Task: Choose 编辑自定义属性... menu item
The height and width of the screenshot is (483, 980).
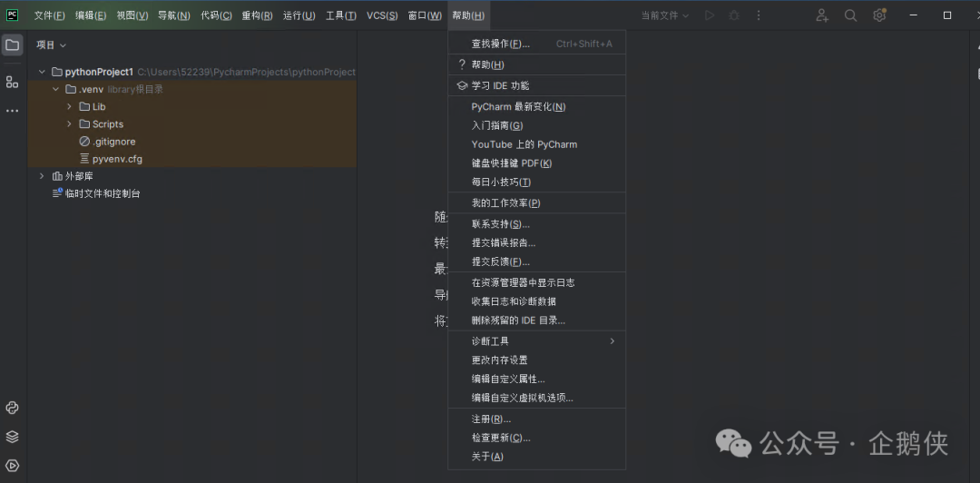Action: (537, 379)
